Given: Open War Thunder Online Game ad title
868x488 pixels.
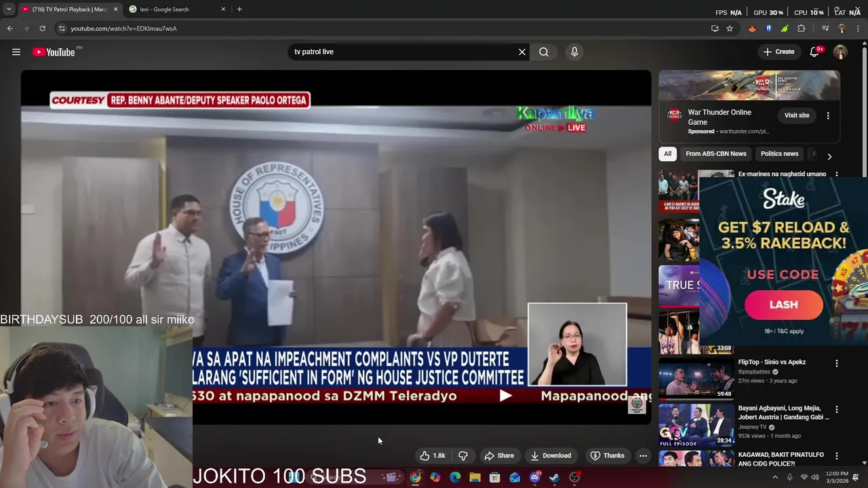Looking at the screenshot, I should pyautogui.click(x=719, y=117).
